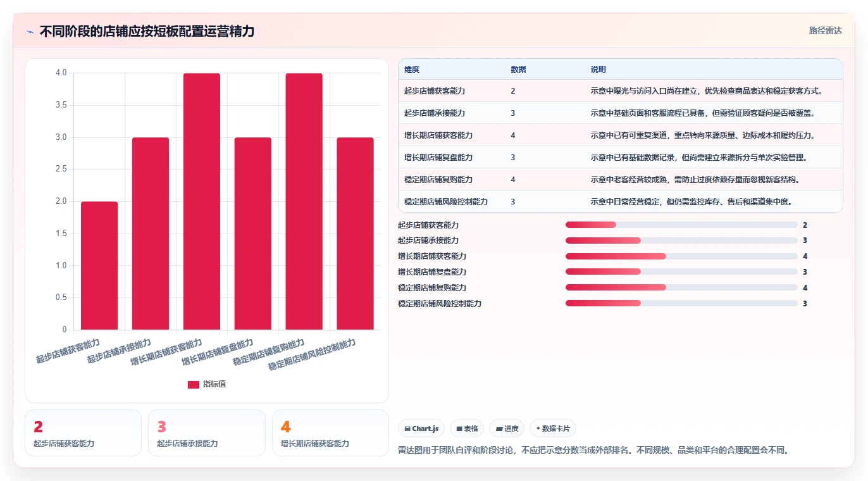
Task: Click the 0.5 y-axis label
Action: (x=61, y=297)
